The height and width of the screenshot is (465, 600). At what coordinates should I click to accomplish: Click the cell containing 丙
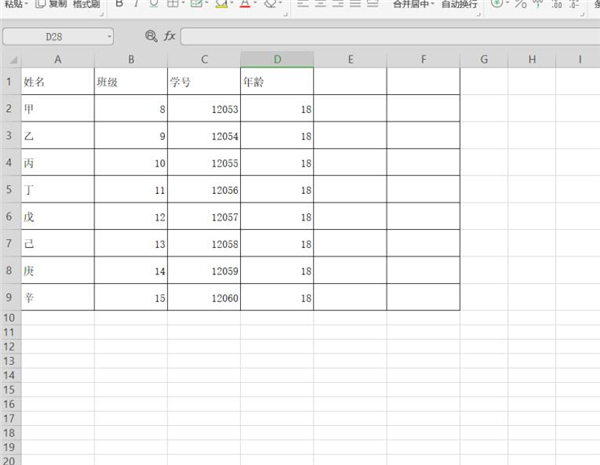point(58,162)
